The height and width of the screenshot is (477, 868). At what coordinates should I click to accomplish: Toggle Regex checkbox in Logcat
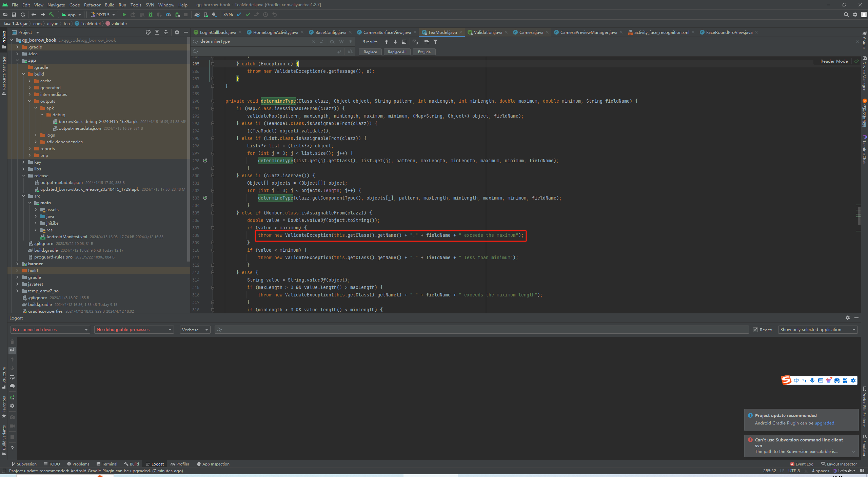(755, 330)
